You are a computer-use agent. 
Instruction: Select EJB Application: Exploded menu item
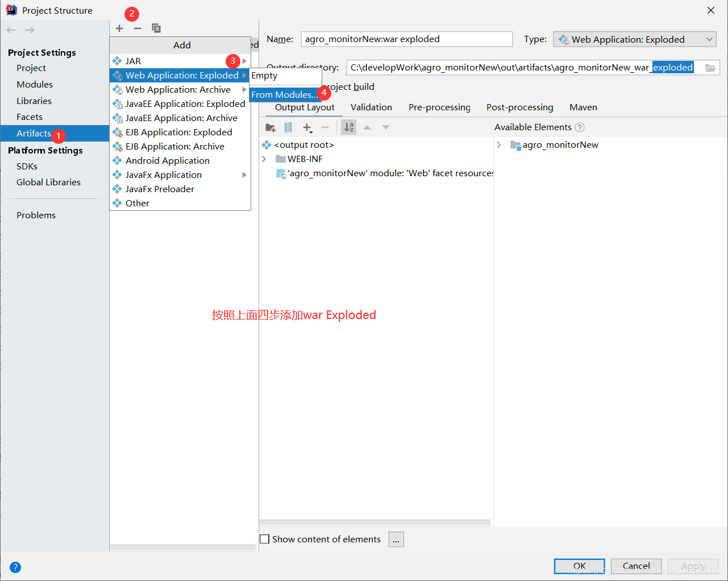pyautogui.click(x=180, y=132)
